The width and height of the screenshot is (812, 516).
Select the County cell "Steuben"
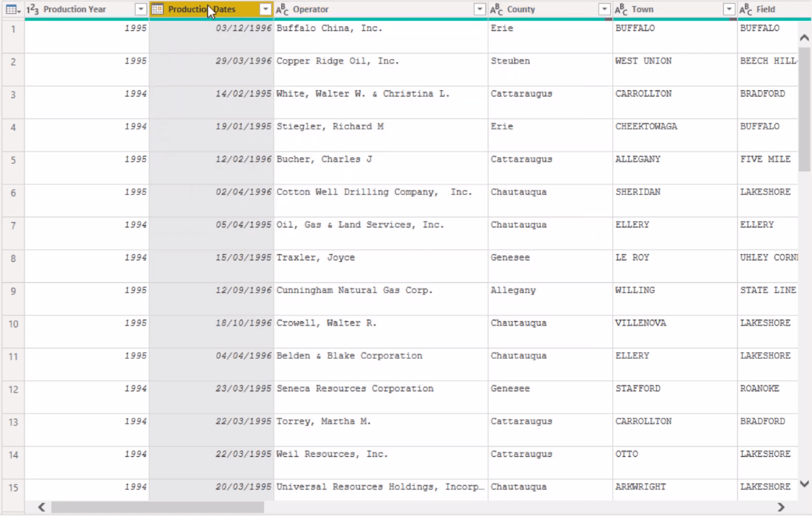coord(550,69)
